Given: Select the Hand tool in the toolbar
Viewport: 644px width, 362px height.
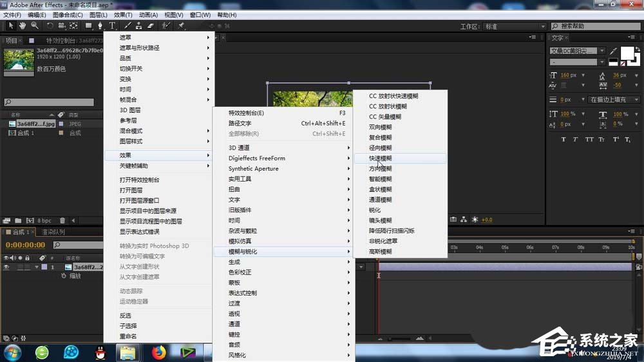Looking at the screenshot, I should click(x=22, y=26).
